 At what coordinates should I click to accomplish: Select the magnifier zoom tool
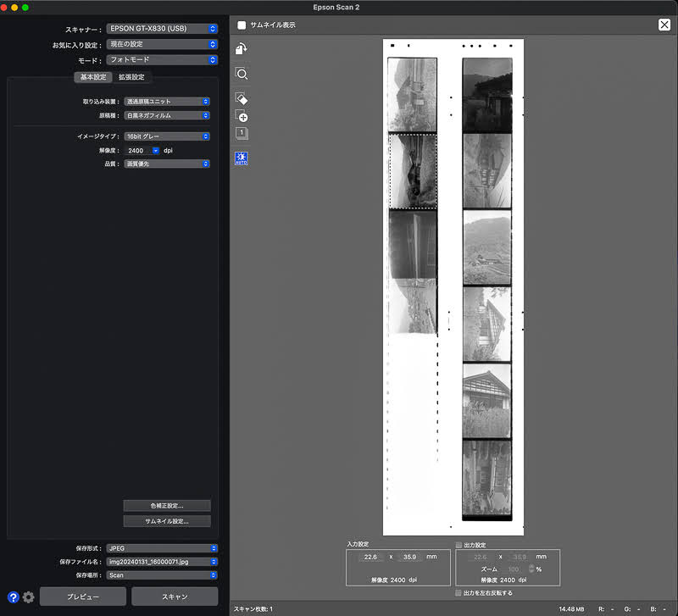(242, 74)
